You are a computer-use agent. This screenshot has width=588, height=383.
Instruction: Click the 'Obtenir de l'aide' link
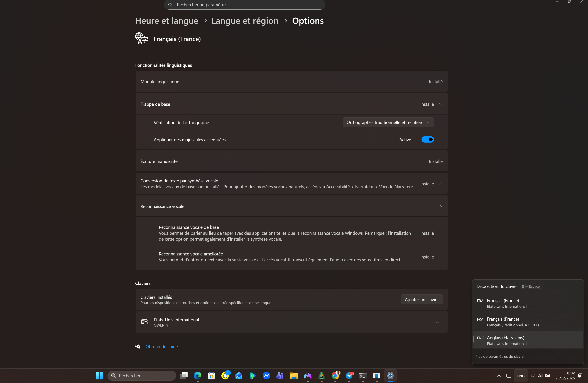point(162,347)
